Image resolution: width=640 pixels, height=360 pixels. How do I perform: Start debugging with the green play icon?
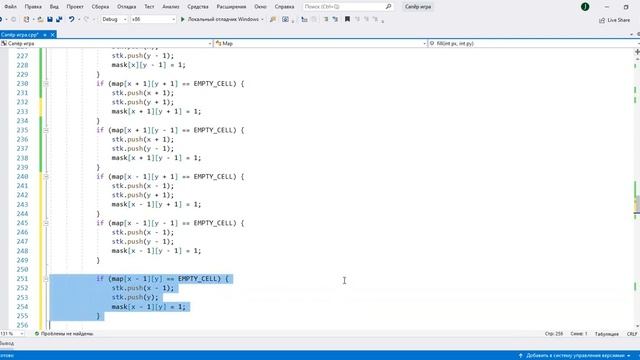pos(182,19)
